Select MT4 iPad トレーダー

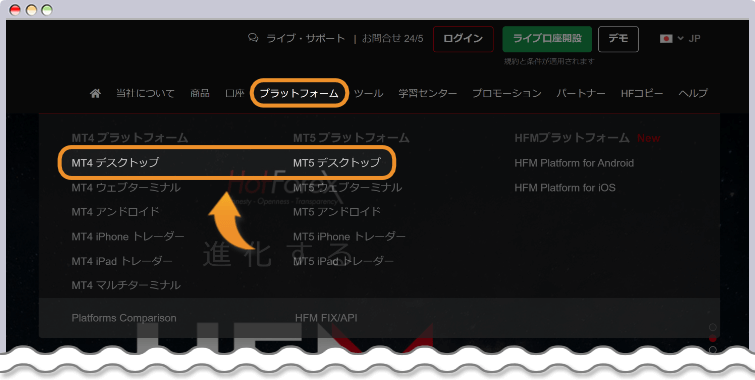coord(122,261)
